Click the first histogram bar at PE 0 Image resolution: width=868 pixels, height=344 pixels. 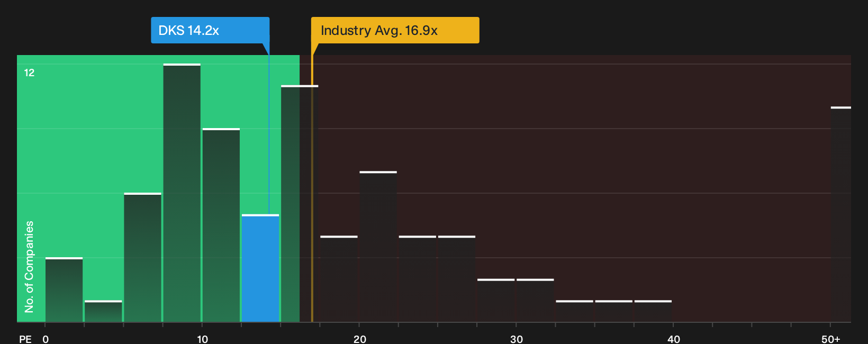tap(64, 289)
